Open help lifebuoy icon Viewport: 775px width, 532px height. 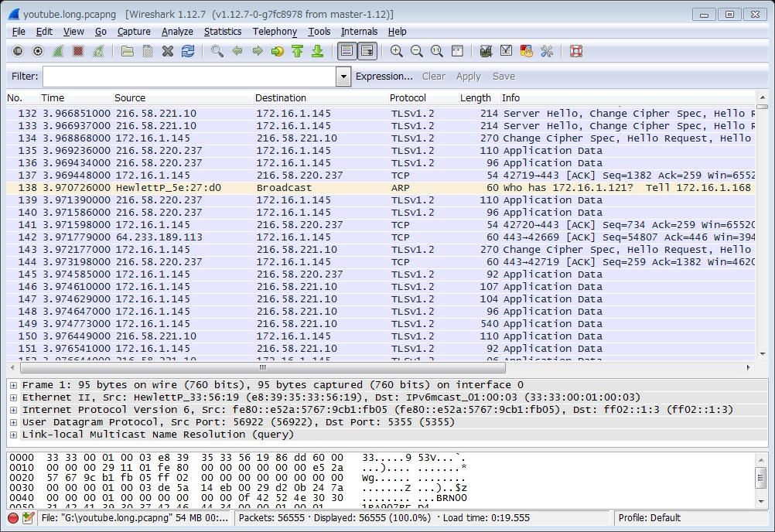click(x=575, y=51)
